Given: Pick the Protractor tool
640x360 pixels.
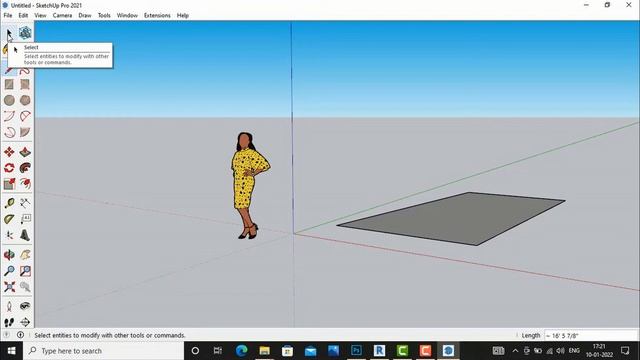Looking at the screenshot, I should [9, 219].
